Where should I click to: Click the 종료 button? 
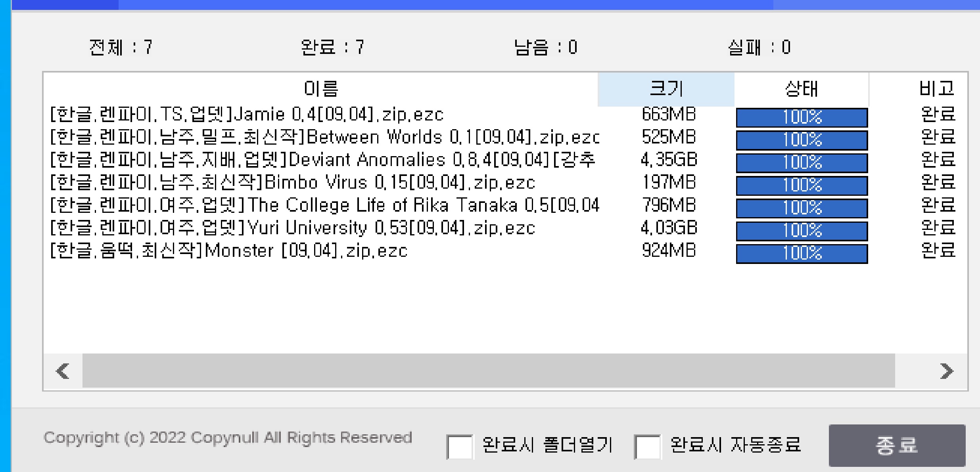897,445
